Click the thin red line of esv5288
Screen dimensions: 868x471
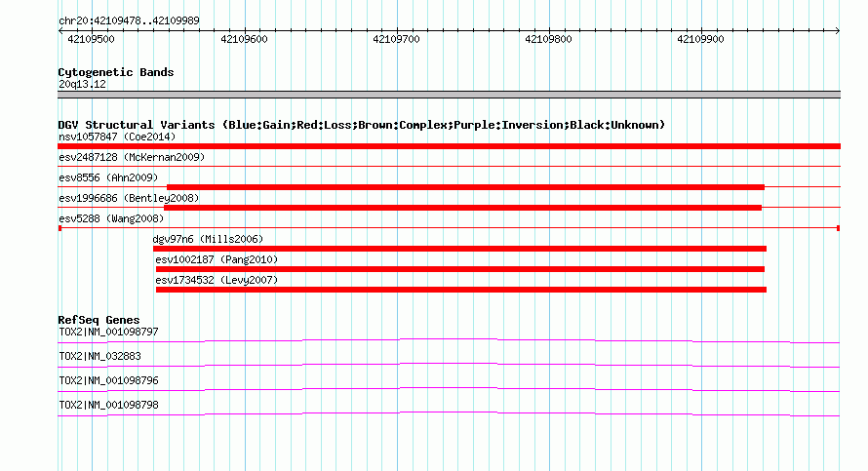tap(449, 227)
